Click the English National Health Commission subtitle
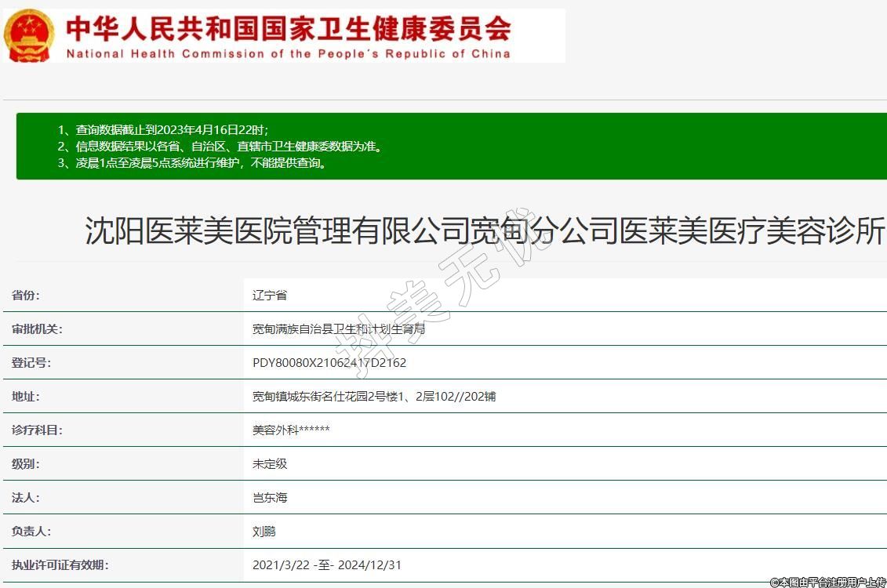 [288, 54]
